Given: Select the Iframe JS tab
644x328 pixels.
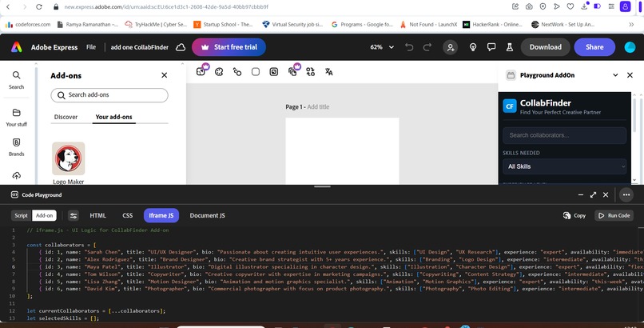Looking at the screenshot, I should (161, 215).
